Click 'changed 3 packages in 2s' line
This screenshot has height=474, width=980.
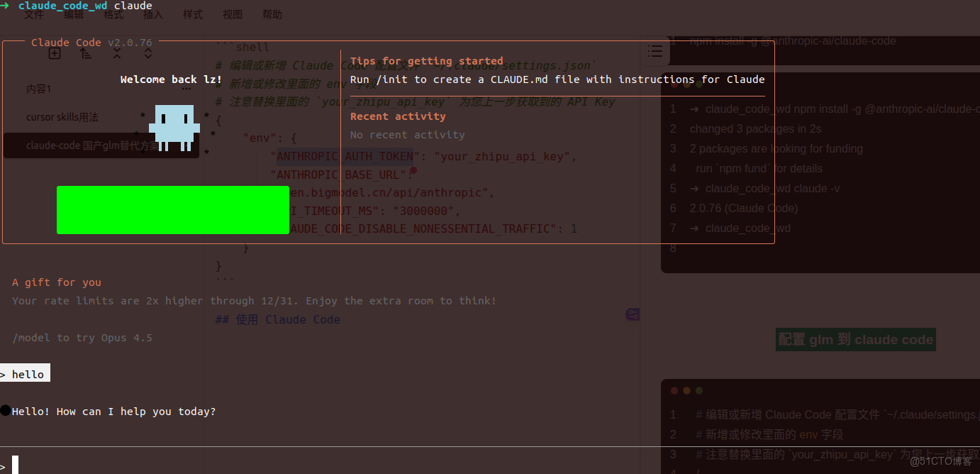coord(756,128)
